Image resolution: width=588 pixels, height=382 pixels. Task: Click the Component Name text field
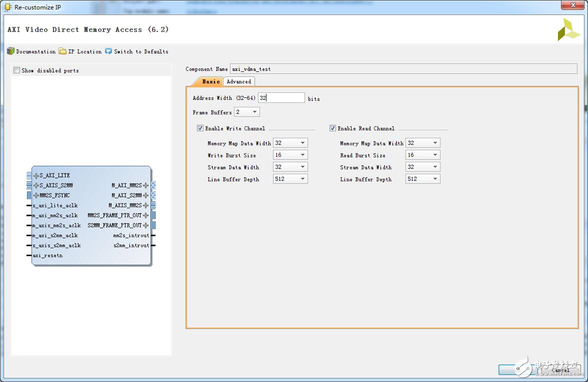click(403, 69)
